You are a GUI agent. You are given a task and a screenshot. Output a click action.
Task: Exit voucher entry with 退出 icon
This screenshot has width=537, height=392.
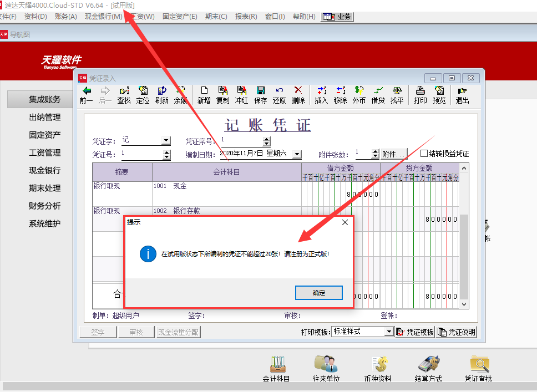coord(462,95)
